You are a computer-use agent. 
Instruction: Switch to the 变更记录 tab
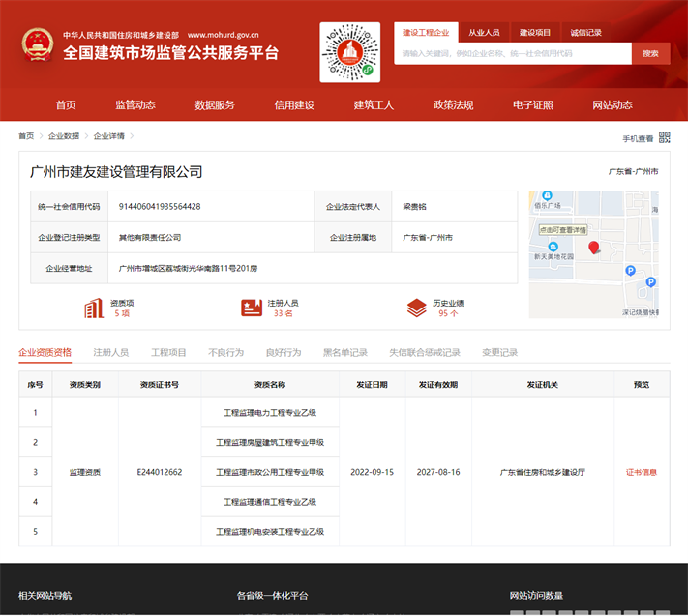(499, 352)
